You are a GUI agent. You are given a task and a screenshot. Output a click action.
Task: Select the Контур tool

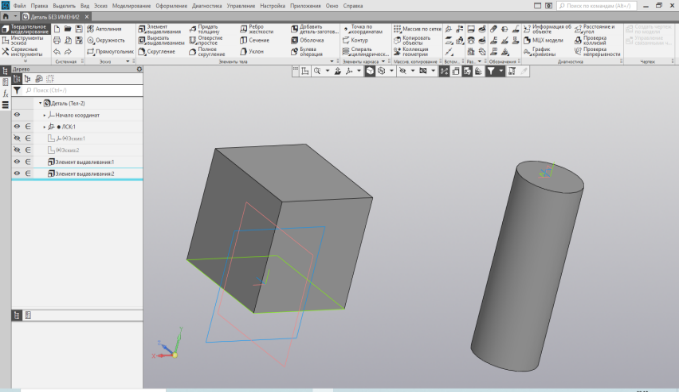tap(355, 40)
